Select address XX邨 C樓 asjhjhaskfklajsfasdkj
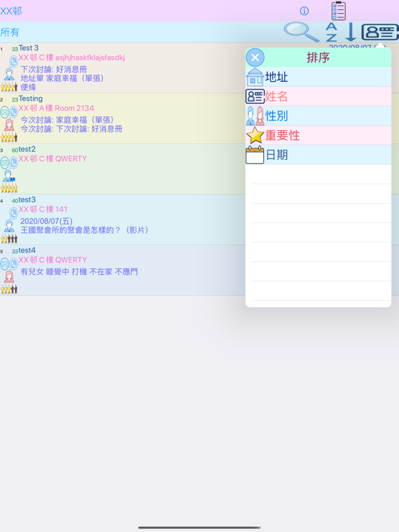This screenshot has width=399, height=532. click(71, 57)
